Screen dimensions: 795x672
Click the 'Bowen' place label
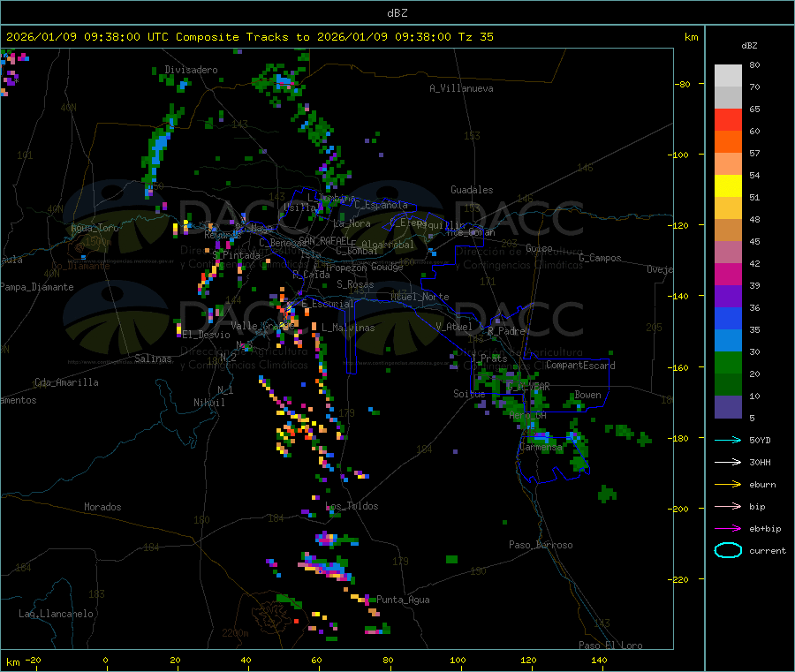(587, 395)
